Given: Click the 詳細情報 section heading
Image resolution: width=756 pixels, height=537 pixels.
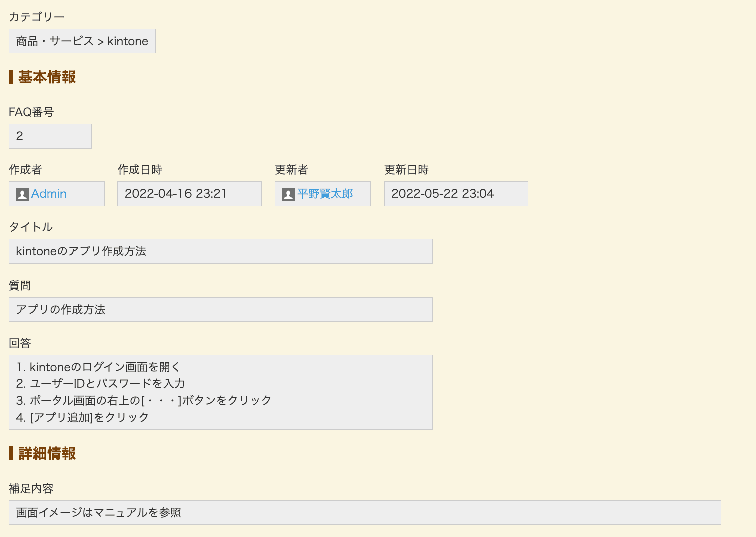Looking at the screenshot, I should point(47,453).
